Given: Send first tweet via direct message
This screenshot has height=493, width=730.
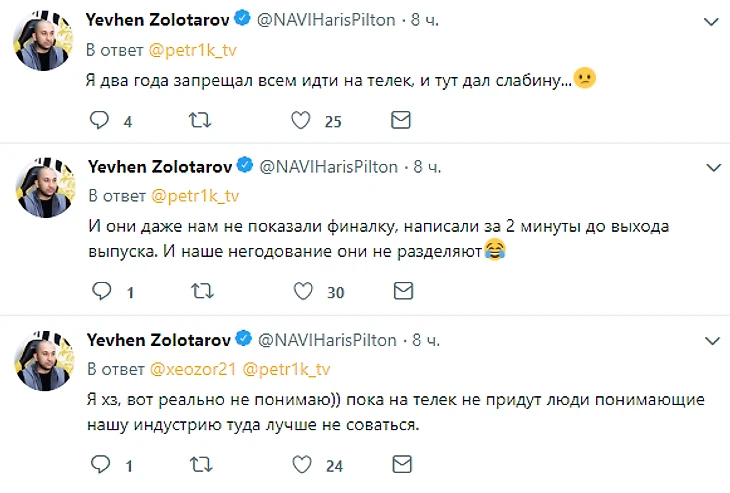Looking at the screenshot, I should tap(401, 121).
